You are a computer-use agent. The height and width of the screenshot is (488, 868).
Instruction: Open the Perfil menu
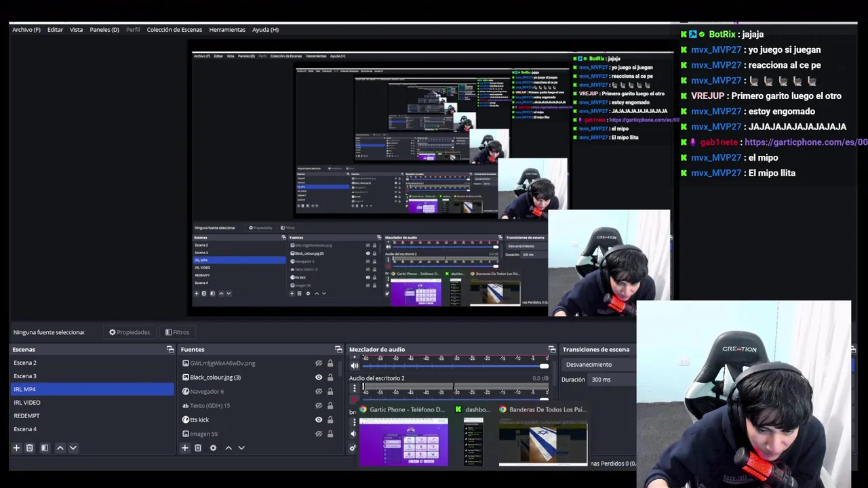pyautogui.click(x=133, y=30)
